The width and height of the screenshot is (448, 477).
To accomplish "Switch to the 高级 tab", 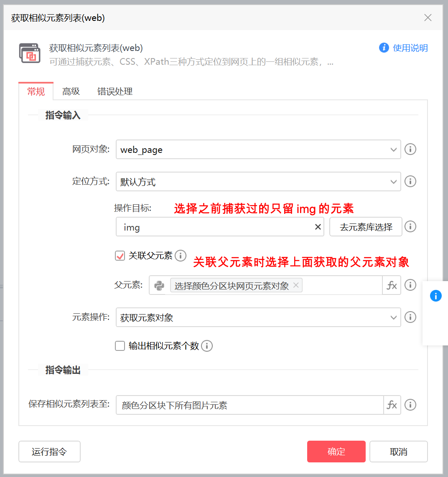I will pos(71,91).
